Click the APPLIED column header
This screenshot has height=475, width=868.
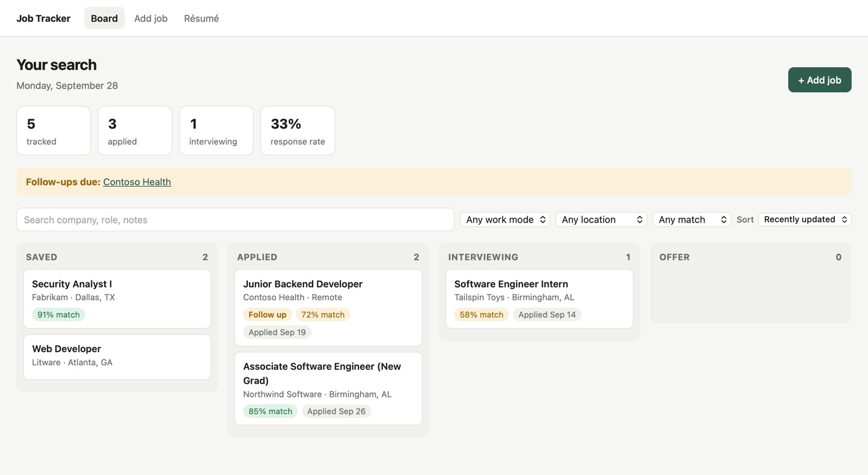(257, 257)
